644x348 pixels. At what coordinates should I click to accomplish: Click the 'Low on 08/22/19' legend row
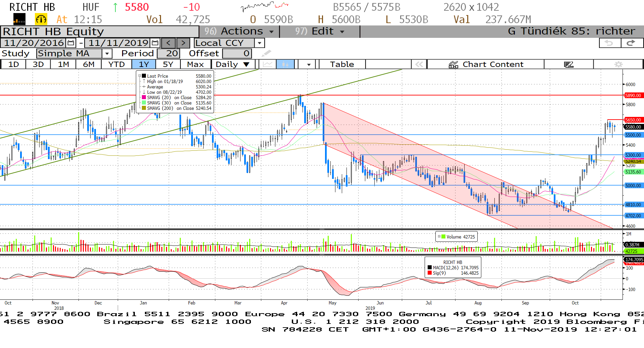(177, 92)
